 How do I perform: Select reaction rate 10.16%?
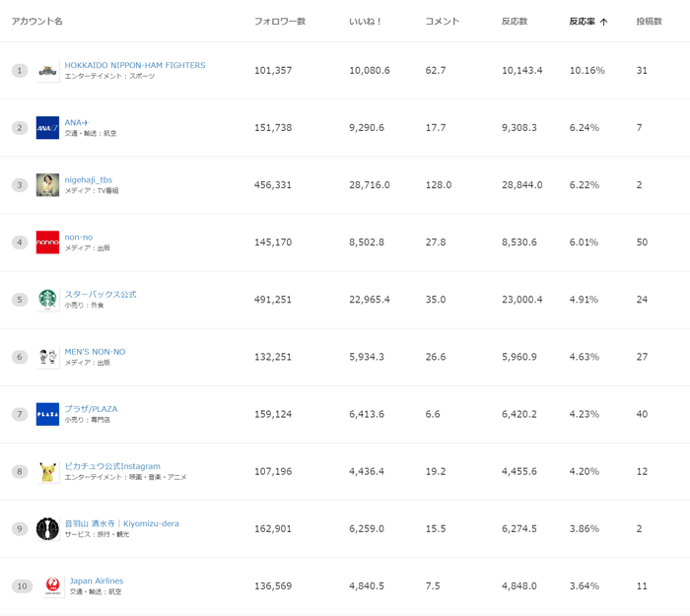point(587,70)
